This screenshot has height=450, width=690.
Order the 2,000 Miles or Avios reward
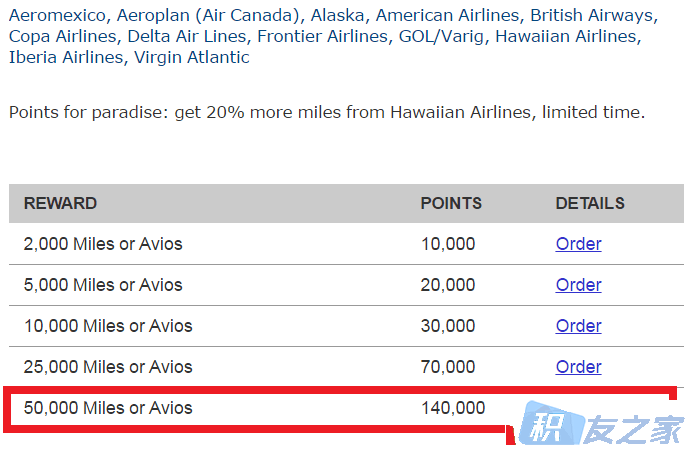(x=578, y=244)
